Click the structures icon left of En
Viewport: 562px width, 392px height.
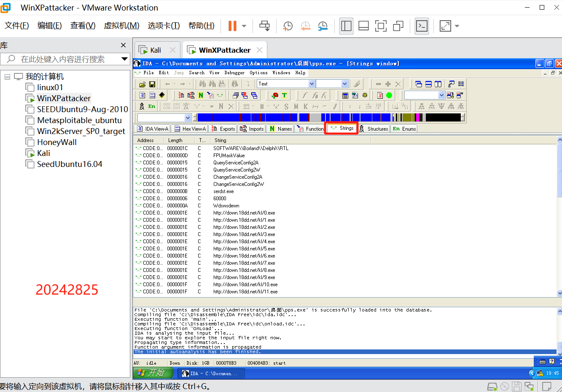click(142, 106)
